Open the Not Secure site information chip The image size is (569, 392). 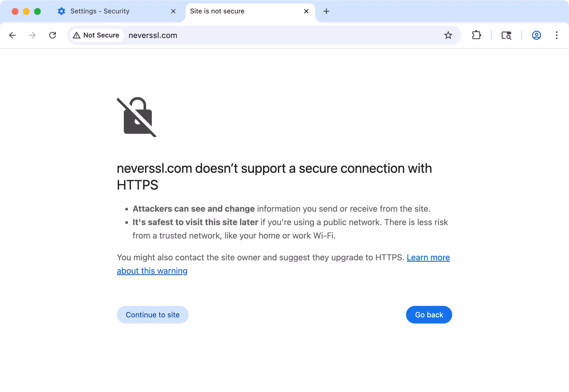tap(96, 35)
